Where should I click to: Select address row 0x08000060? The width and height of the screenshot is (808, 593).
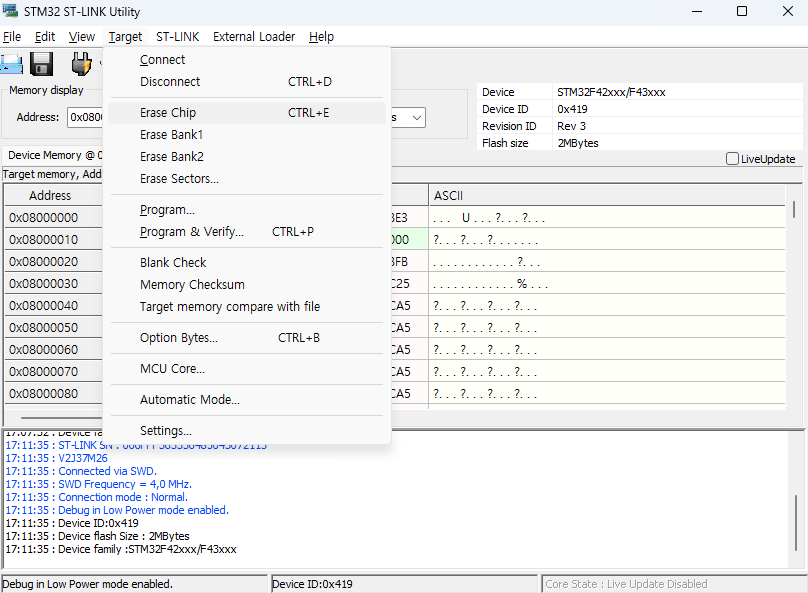(x=44, y=350)
